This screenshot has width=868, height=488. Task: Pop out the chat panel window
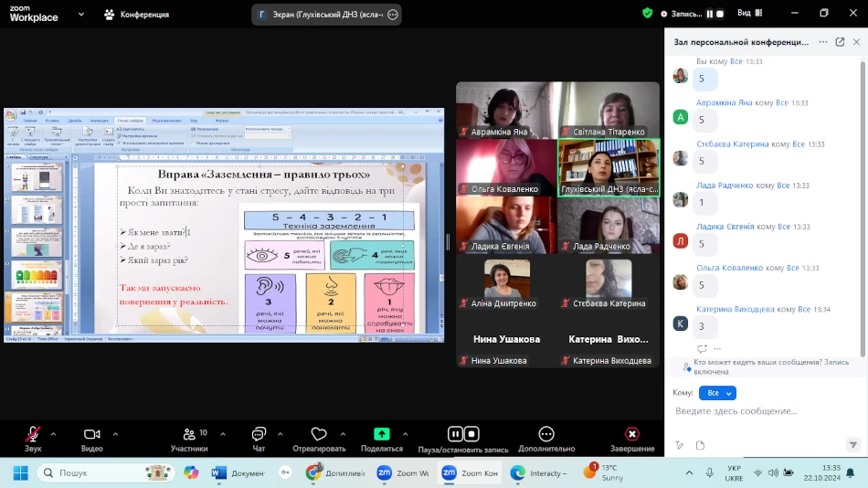840,42
